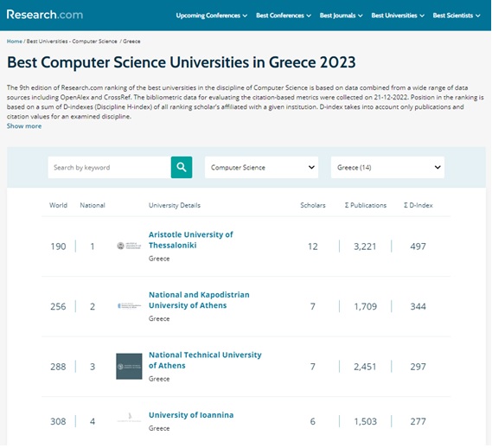Click the Scholars column header
Image resolution: width=492 pixels, height=448 pixels.
pyautogui.click(x=313, y=205)
